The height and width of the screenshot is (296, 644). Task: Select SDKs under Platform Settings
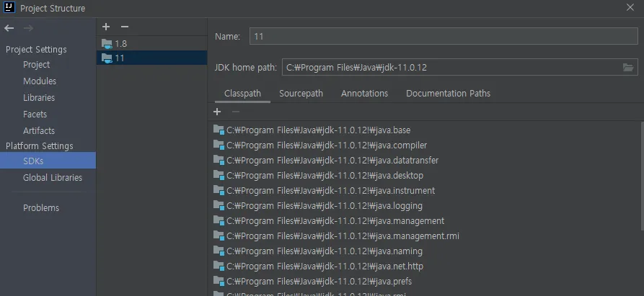coord(48,161)
